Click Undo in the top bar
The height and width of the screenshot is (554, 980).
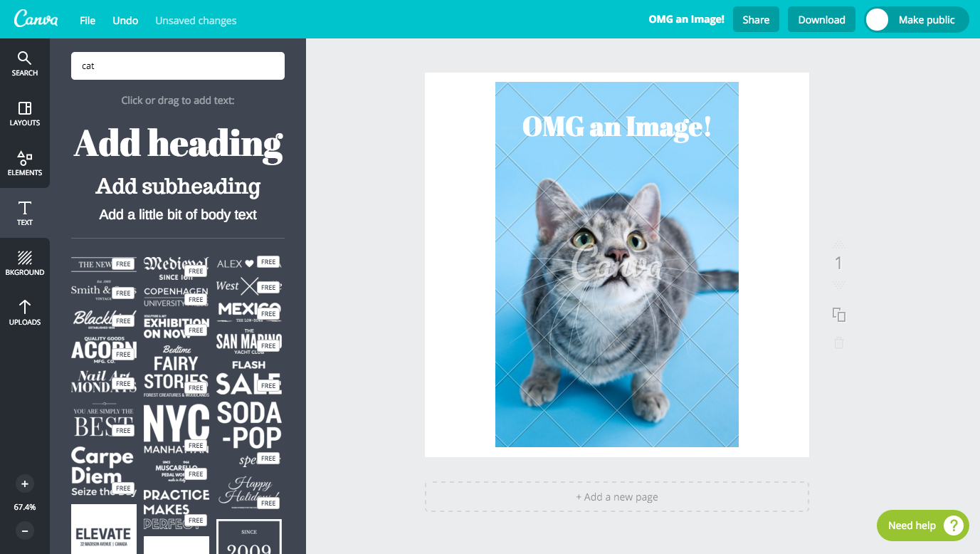click(125, 20)
